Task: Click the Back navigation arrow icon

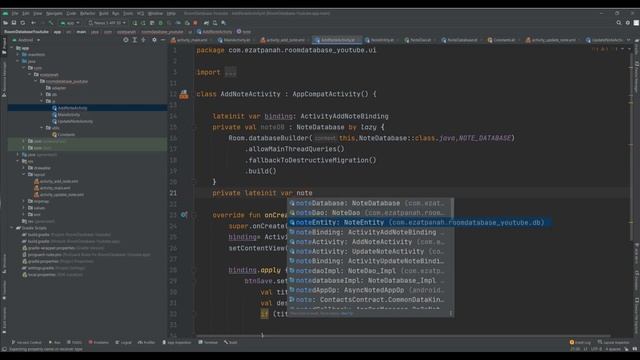Action: coord(33,23)
